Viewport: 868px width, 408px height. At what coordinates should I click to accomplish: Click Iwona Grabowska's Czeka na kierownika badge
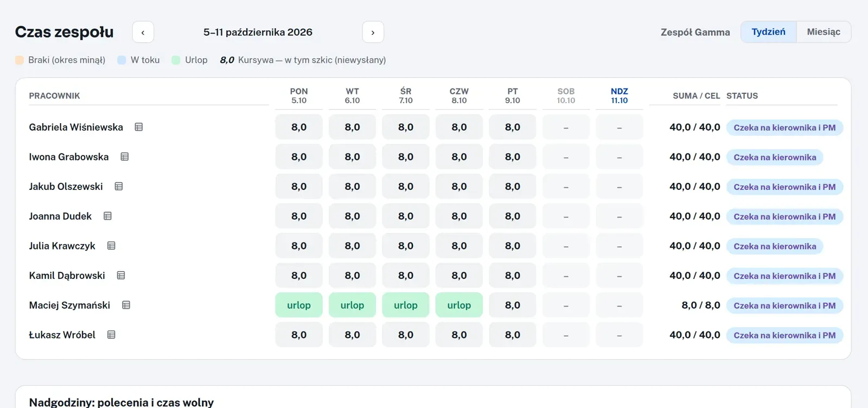(775, 157)
